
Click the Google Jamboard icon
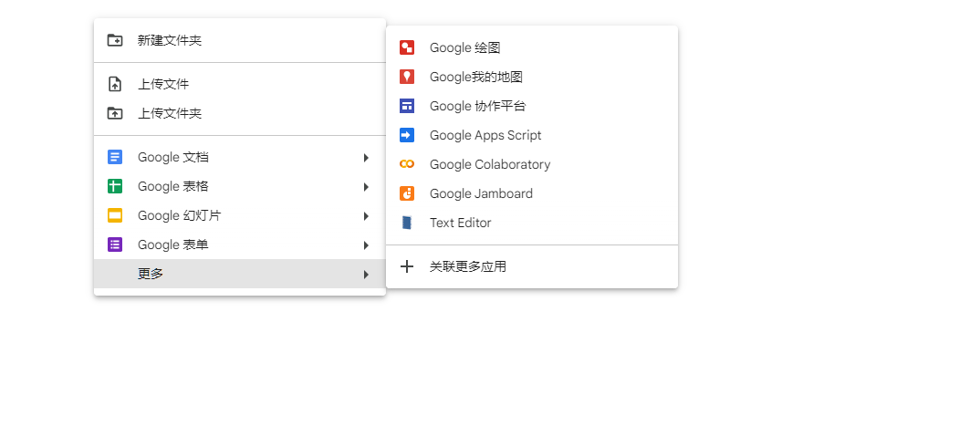(x=407, y=193)
